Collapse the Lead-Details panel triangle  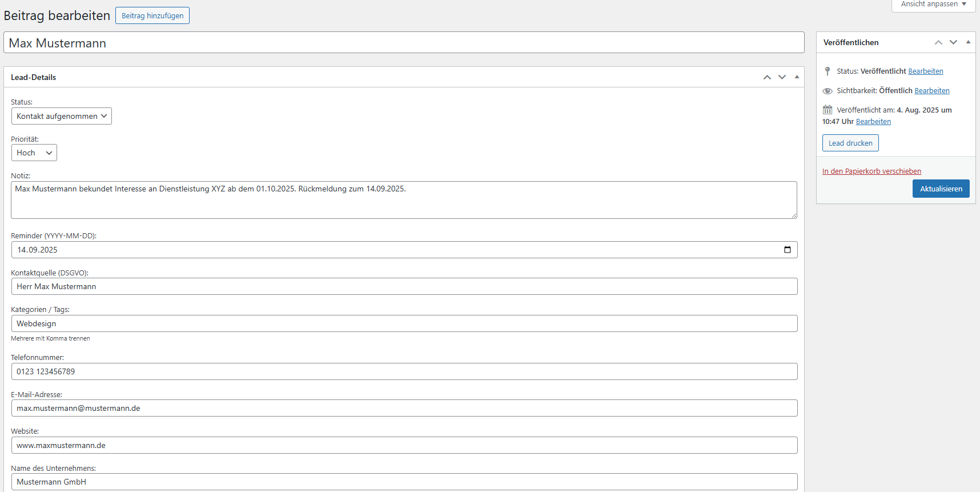[x=797, y=77]
